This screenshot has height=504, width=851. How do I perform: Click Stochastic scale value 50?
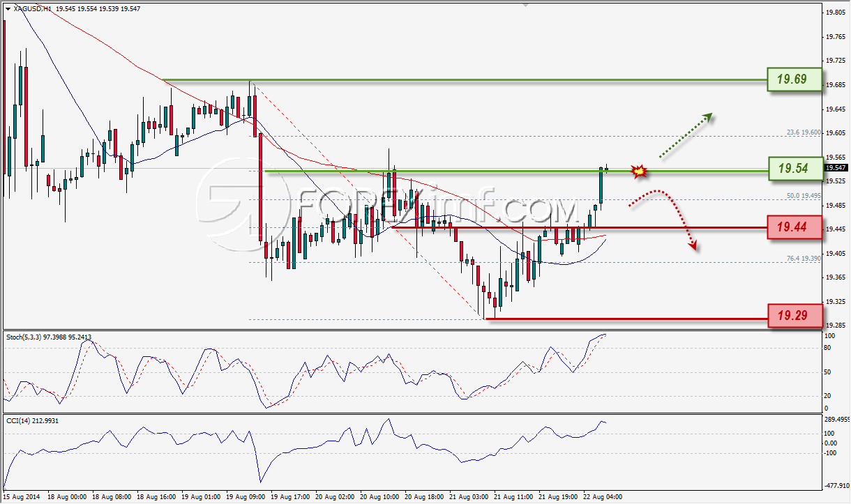[x=827, y=372]
